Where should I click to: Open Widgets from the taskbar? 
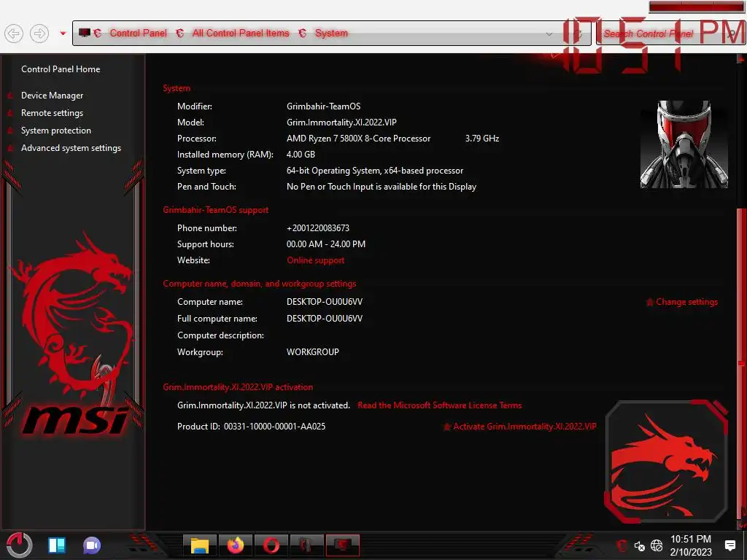(57, 545)
